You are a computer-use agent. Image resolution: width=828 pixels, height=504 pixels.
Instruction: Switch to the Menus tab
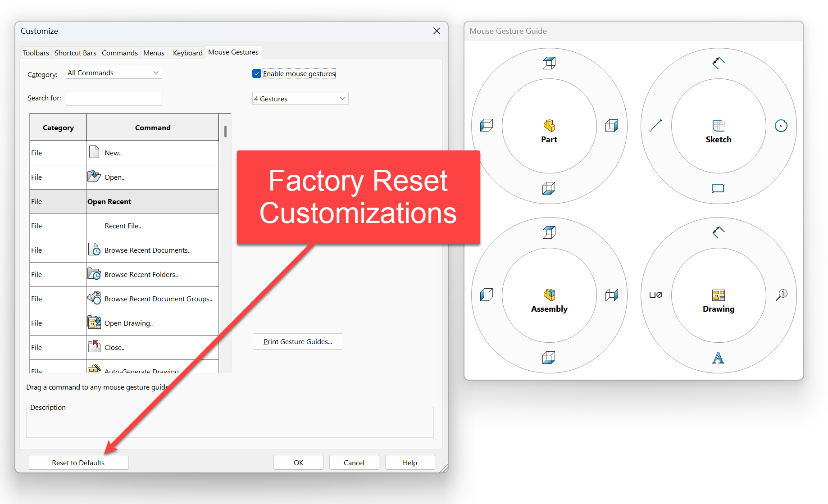pos(154,53)
